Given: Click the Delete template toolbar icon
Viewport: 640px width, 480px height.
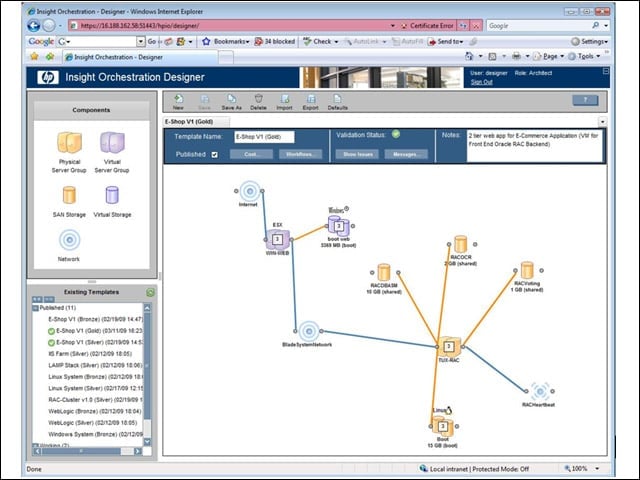Looking at the screenshot, I should point(258,102).
